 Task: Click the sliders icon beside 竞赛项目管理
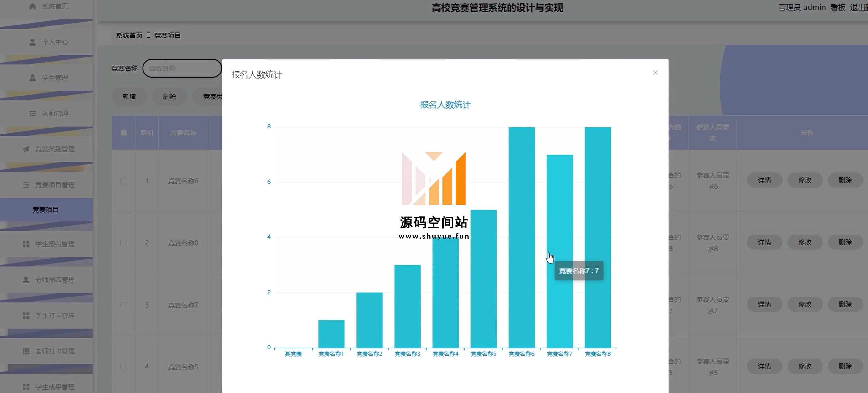tap(26, 185)
